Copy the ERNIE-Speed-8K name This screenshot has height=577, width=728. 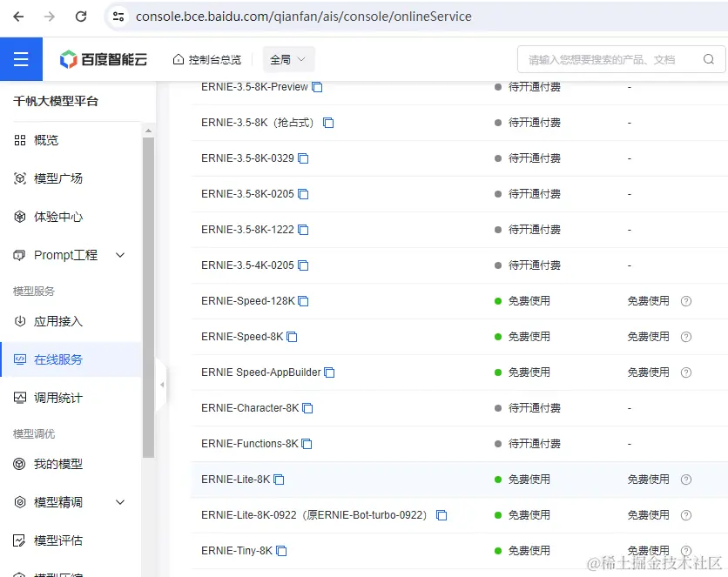[x=292, y=337]
